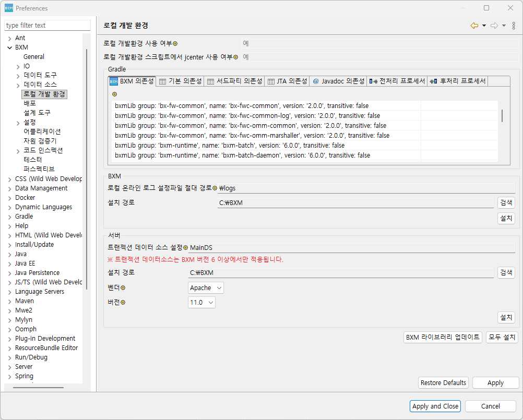This screenshot has height=420, width=523.
Task: Select the 서드파티 의존성 tab
Action: [x=234, y=81]
